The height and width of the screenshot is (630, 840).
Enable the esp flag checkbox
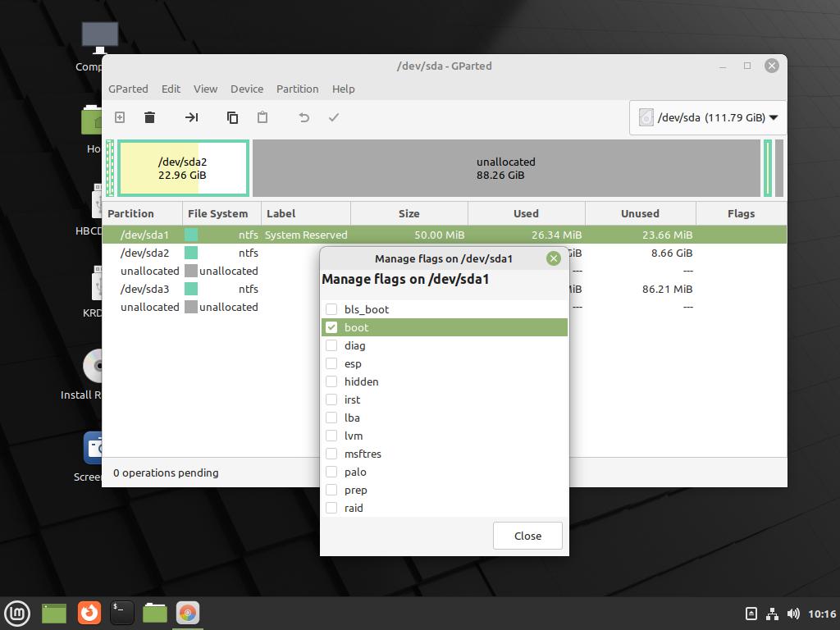[331, 363]
